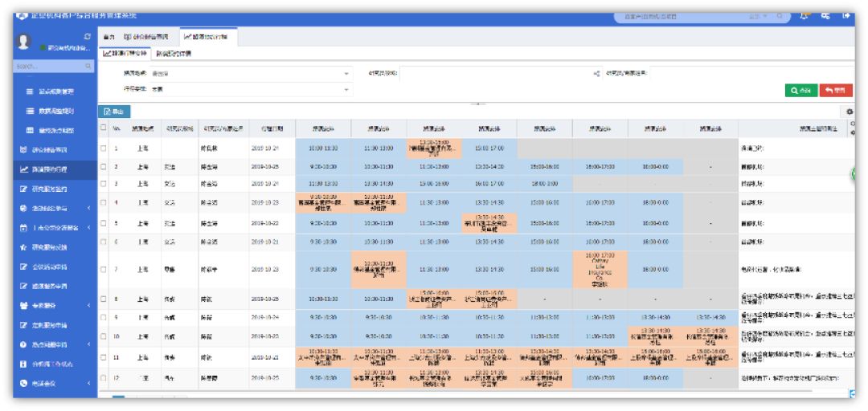Check the checkbox for row 9

coord(103,318)
